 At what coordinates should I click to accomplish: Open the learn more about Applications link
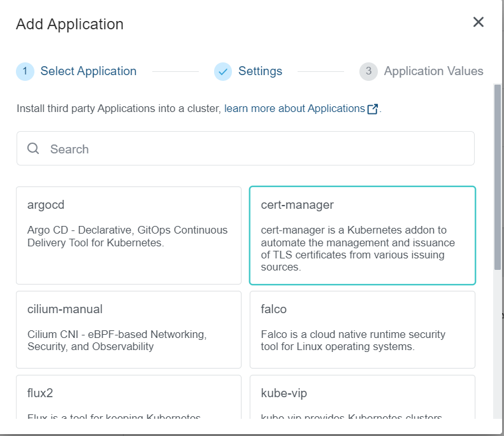click(294, 108)
